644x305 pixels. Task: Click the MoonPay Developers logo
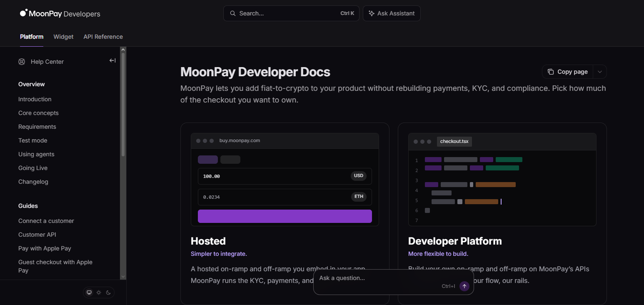pos(60,13)
